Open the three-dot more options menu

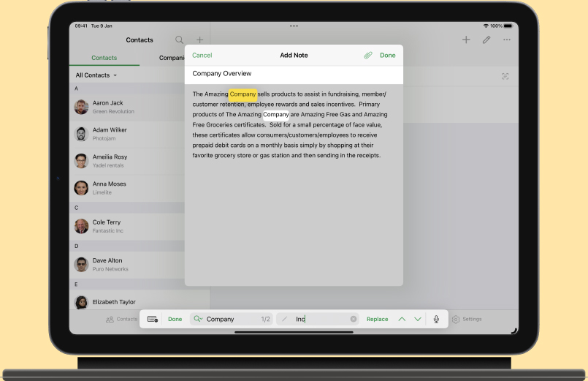point(506,40)
